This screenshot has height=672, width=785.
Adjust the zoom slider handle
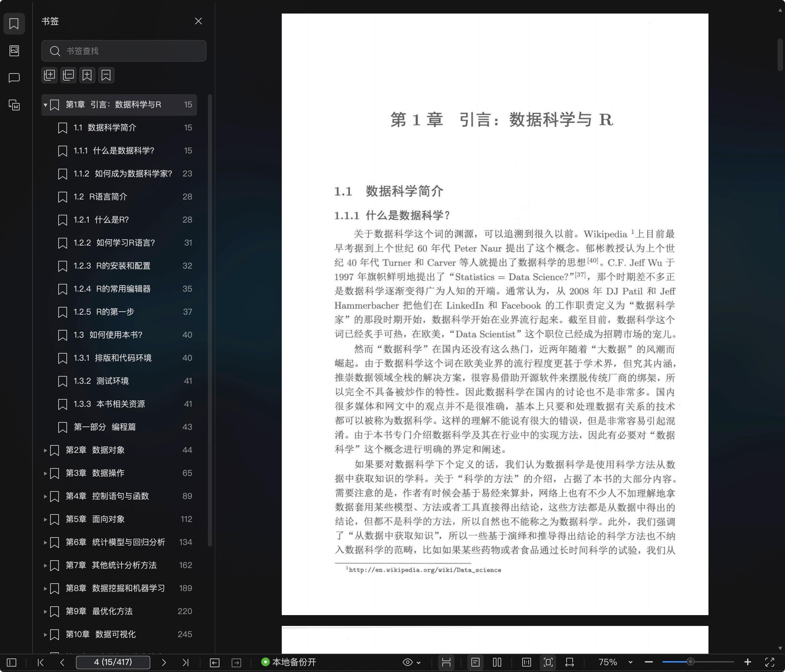pos(690,662)
